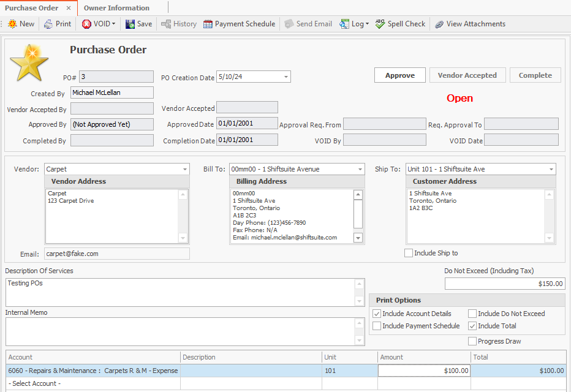Click the Save disk icon
This screenshot has width=571, height=392.
point(130,24)
